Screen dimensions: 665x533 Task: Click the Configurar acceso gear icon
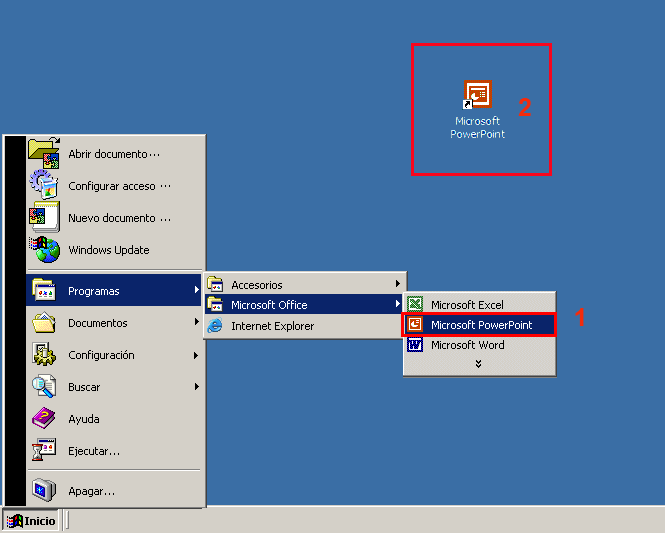(44, 185)
